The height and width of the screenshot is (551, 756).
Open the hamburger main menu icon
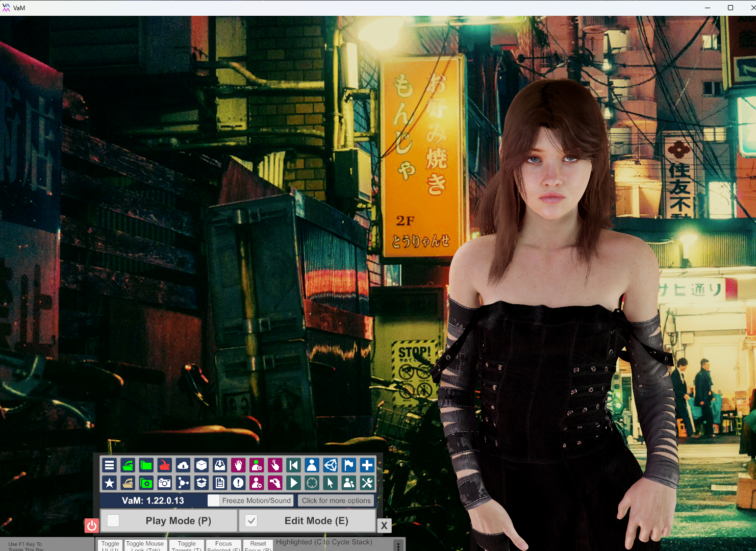tap(109, 465)
